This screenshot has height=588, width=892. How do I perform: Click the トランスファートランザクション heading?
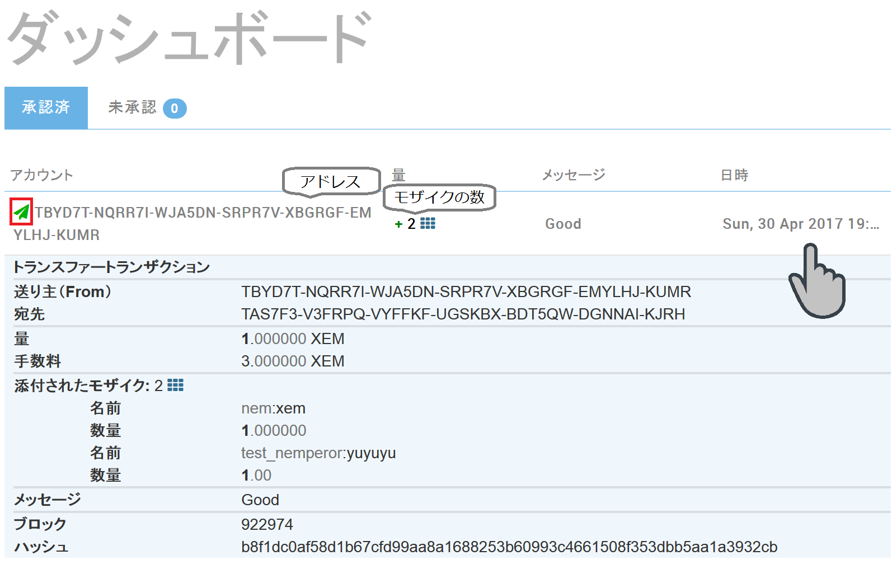(x=111, y=267)
